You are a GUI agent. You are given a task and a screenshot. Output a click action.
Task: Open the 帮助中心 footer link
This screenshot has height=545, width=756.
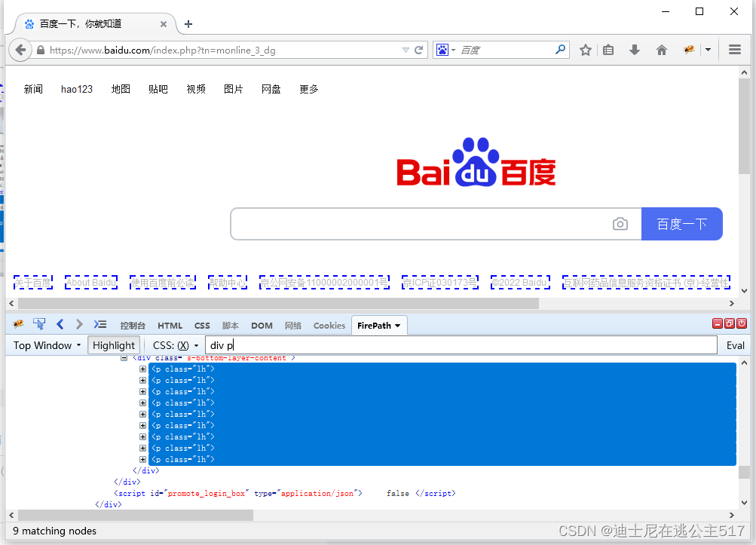[228, 283]
